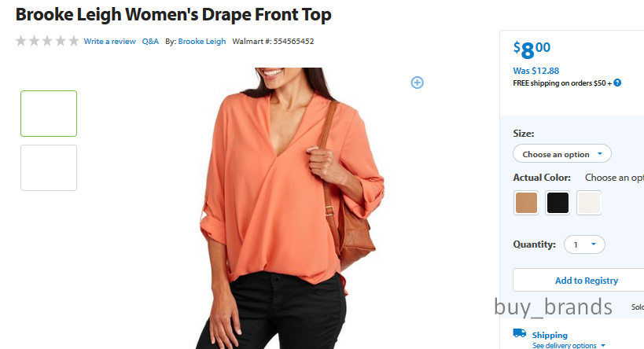
Task: Open the Size dropdown
Action: 562,154
